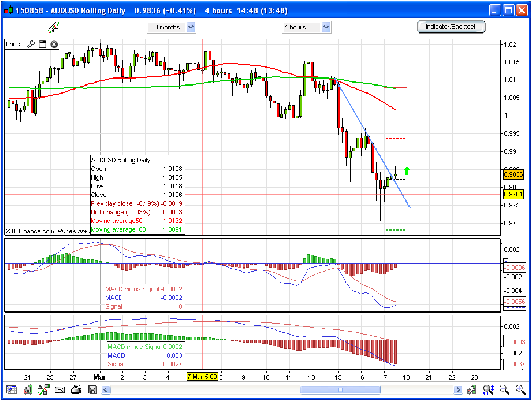This screenshot has height=401, width=532.
Task: Click the 'Unit change (-0.03%)' row
Action: (136, 213)
